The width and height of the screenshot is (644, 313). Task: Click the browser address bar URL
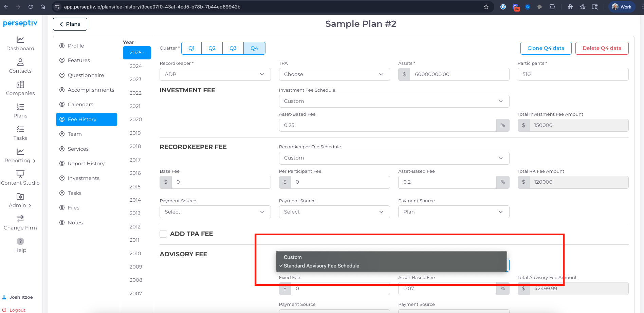tap(152, 7)
